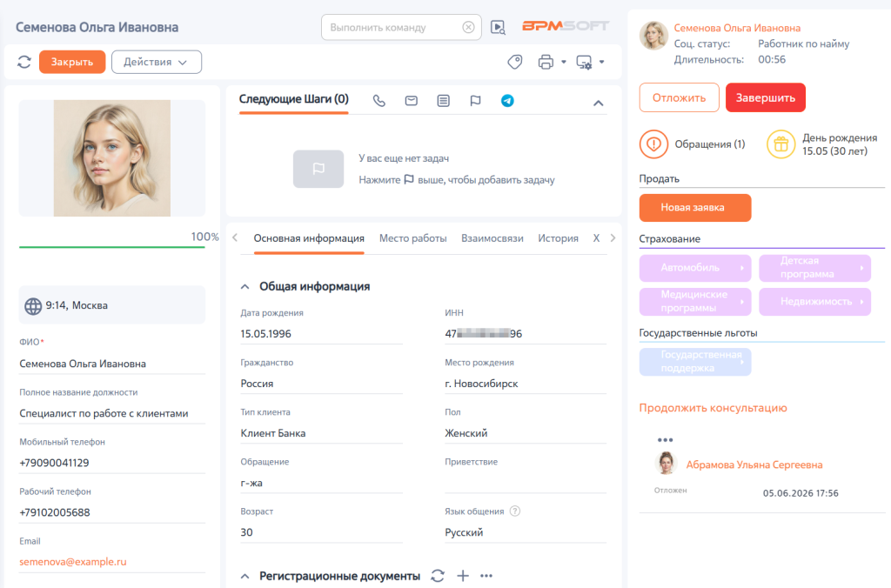Open the Абрамова Ульяна Сергеевна link
This screenshot has height=588, width=891.
click(x=754, y=464)
